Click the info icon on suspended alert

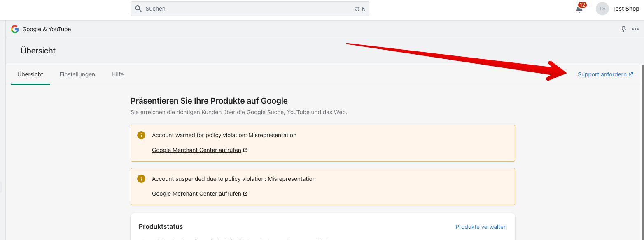tap(141, 179)
